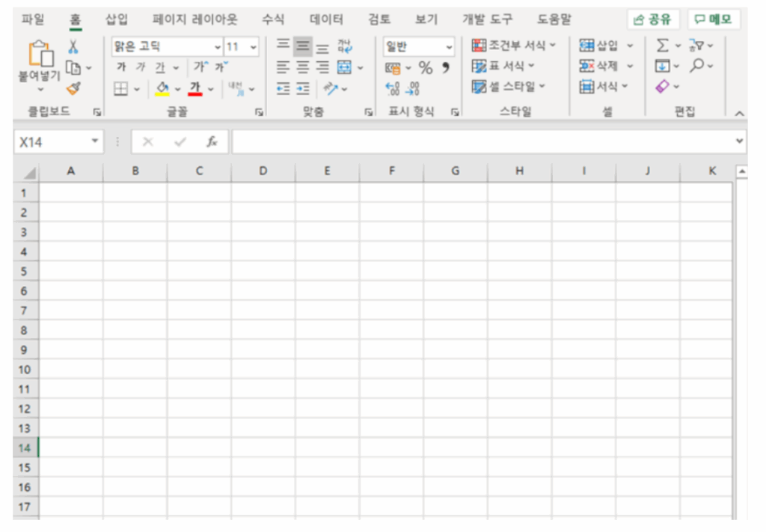Image resolution: width=766 pixels, height=532 pixels.
Task: Click the 공유 share button
Action: pos(653,19)
